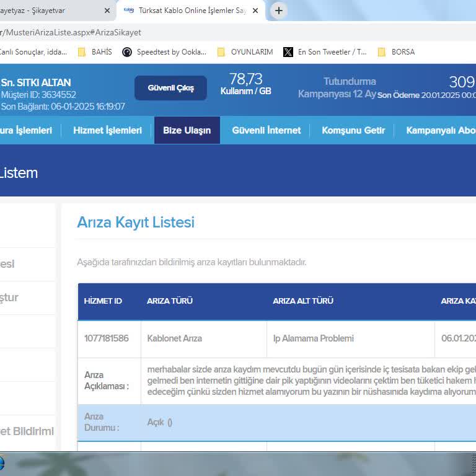Open the Komşunu Getir menu

click(x=353, y=130)
